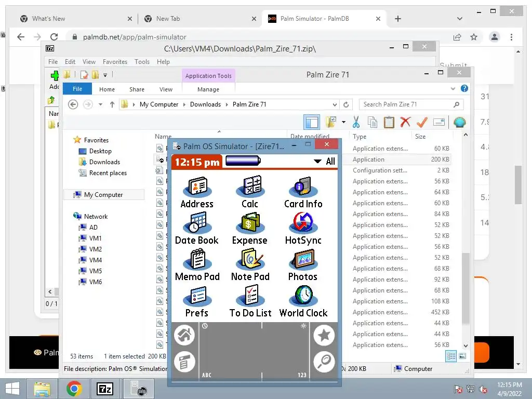The height and width of the screenshot is (399, 532).
Task: Switch to details view in status bar
Action: (x=451, y=356)
